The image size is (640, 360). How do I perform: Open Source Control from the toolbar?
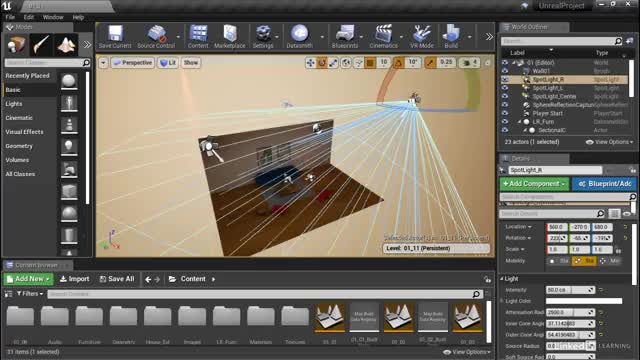coord(156,37)
